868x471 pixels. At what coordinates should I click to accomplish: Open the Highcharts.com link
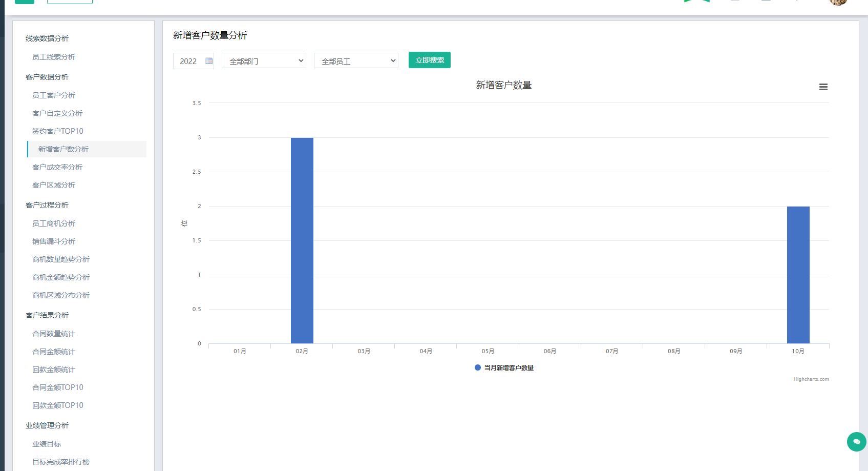pos(812,379)
